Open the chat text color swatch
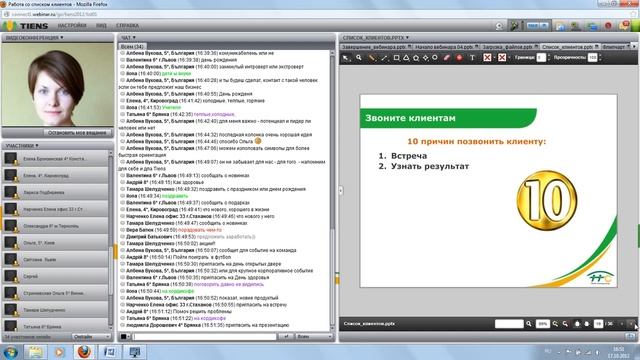This screenshot has height=360, width=640. coord(124,337)
